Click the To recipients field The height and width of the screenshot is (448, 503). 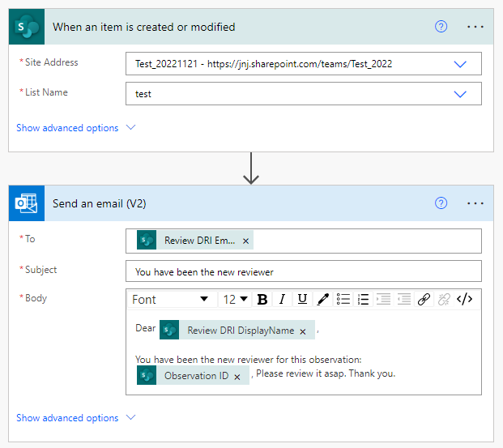click(x=304, y=241)
